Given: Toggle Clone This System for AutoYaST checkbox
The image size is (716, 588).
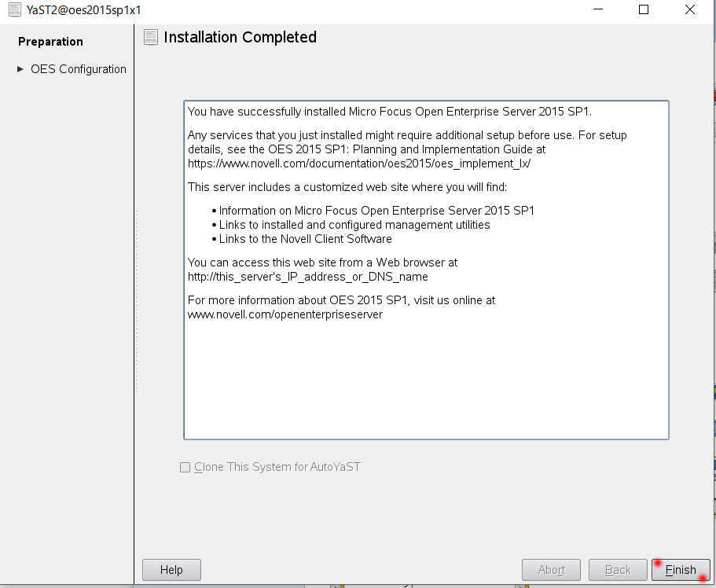Looking at the screenshot, I should [185, 467].
